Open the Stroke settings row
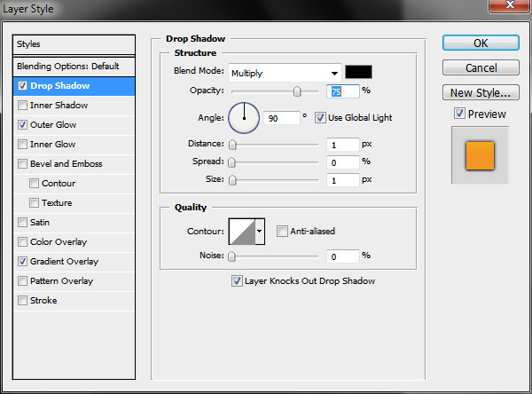 pos(74,301)
